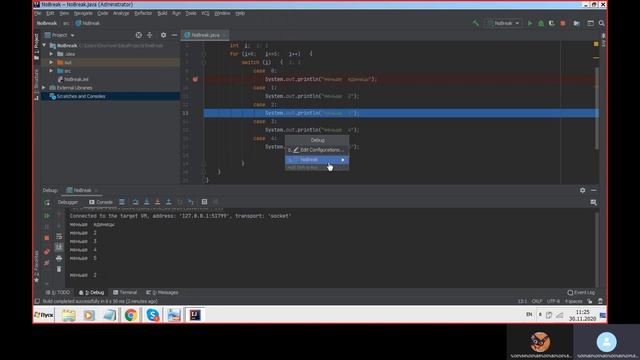Screen dimensions: 640x360
Task: Switch to the Debugger tab
Action: click(68, 202)
